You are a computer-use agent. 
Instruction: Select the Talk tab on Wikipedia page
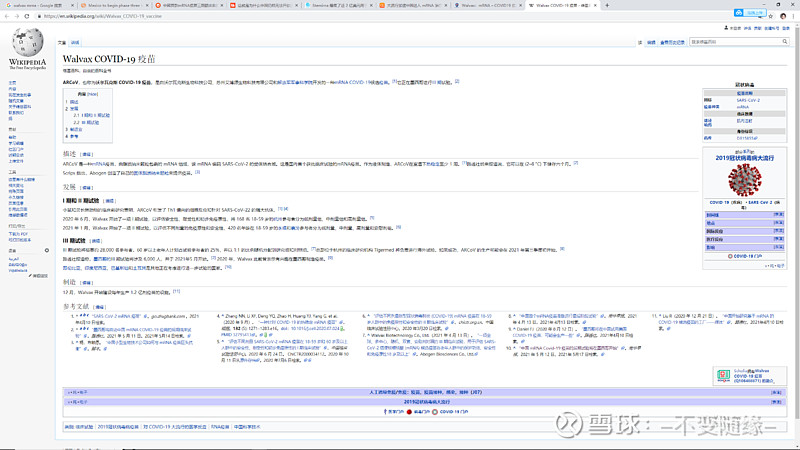point(75,42)
